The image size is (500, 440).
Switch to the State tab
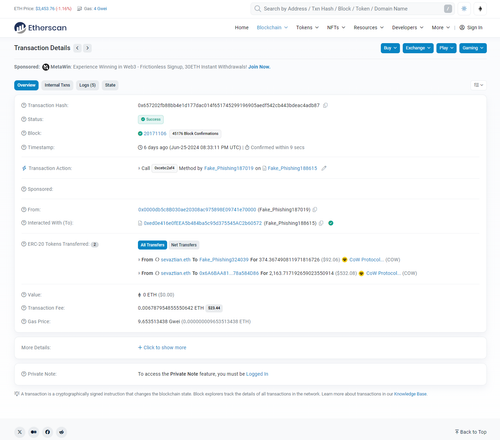[x=110, y=85]
